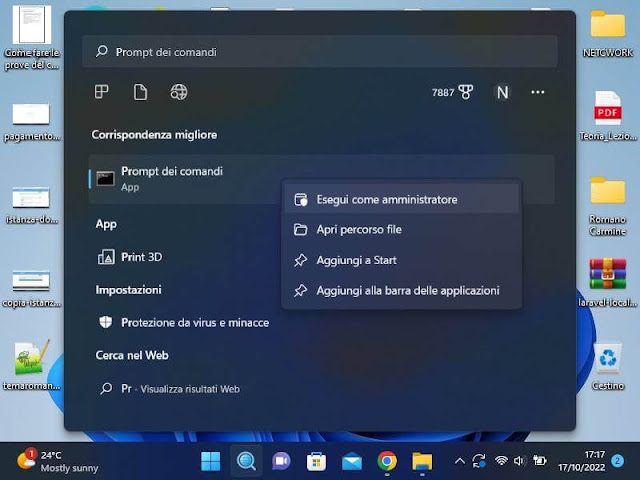Open Microsoft Store from the taskbar
The height and width of the screenshot is (480, 640).
coord(316,461)
